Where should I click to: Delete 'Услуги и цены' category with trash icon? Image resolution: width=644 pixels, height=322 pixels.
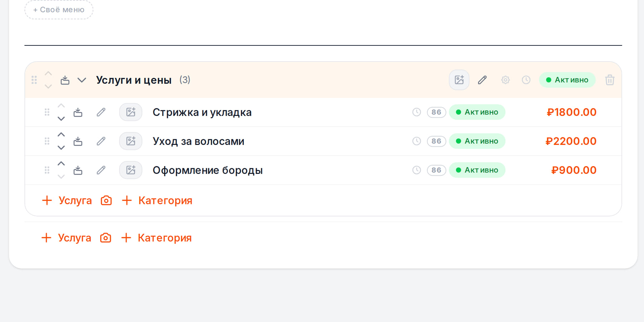(x=610, y=80)
